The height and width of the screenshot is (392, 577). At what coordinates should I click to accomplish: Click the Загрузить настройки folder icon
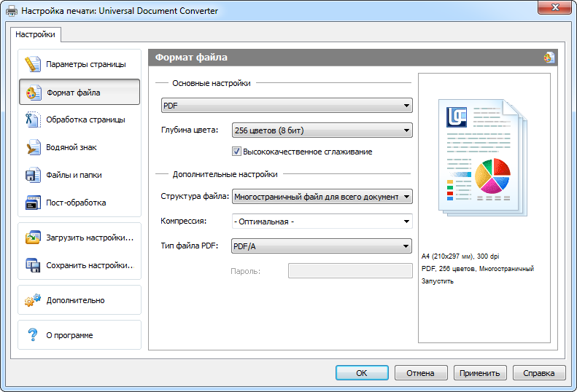(32, 238)
